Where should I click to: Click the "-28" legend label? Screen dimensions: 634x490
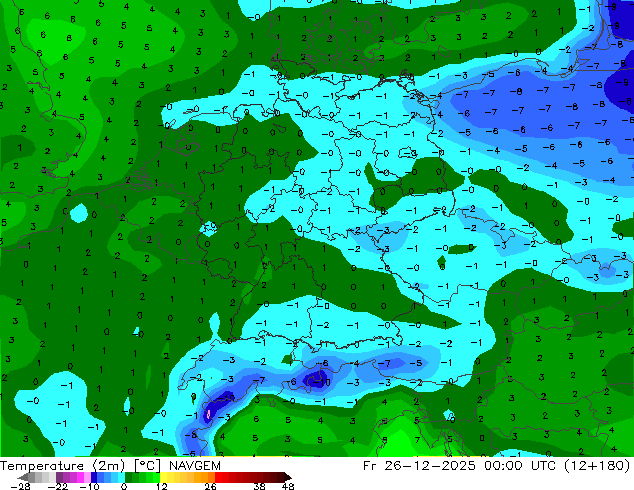tap(20, 486)
